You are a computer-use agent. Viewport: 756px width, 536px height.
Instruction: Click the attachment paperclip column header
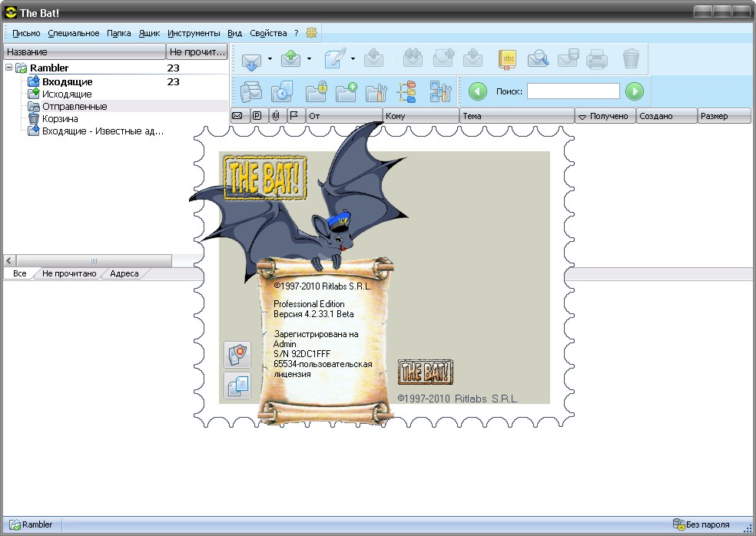277,116
